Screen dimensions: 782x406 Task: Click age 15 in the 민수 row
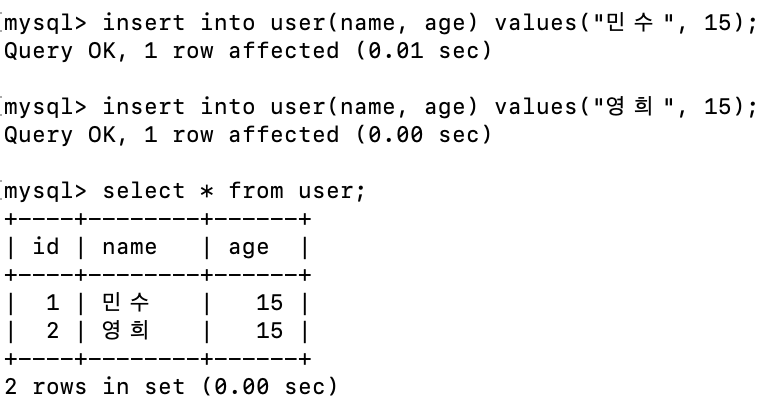coord(269,303)
